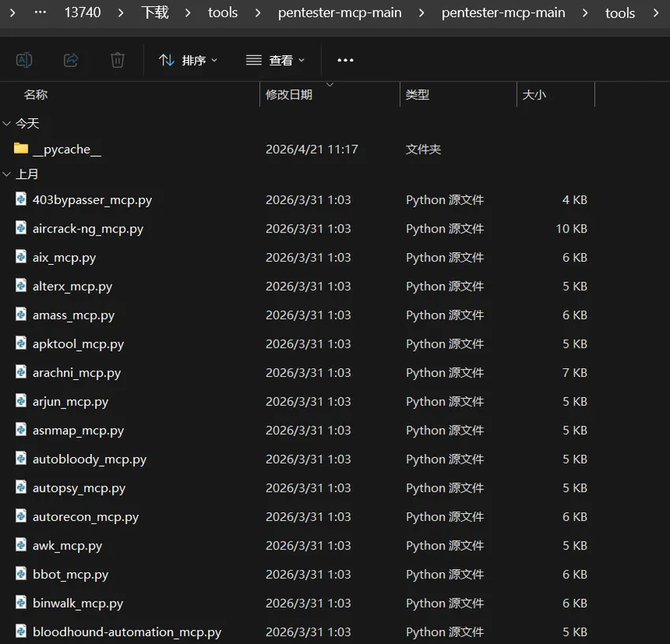Click the arachni_mcp.py file icon
670x644 pixels.
pos(21,371)
